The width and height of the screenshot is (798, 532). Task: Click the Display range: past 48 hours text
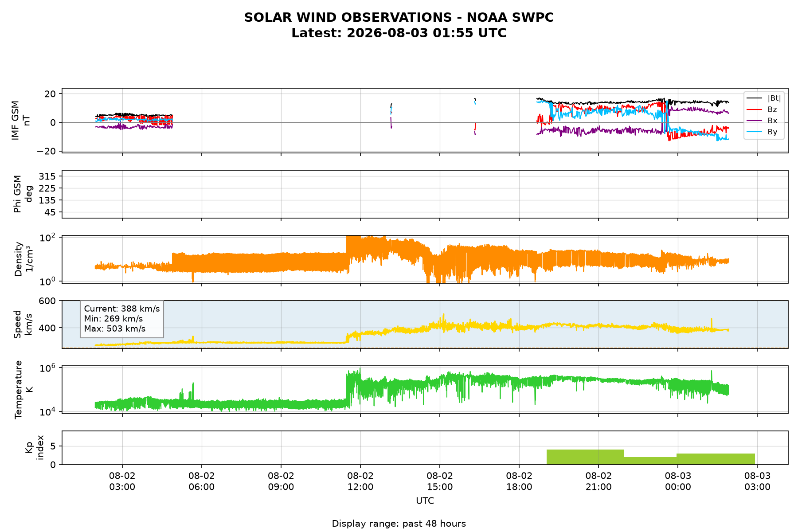pos(399,524)
